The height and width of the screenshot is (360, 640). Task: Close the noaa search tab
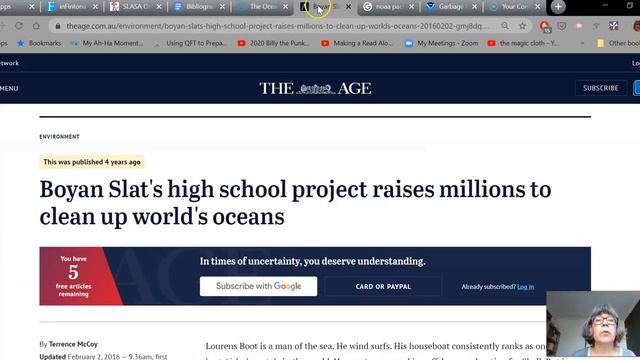pyautogui.click(x=411, y=7)
